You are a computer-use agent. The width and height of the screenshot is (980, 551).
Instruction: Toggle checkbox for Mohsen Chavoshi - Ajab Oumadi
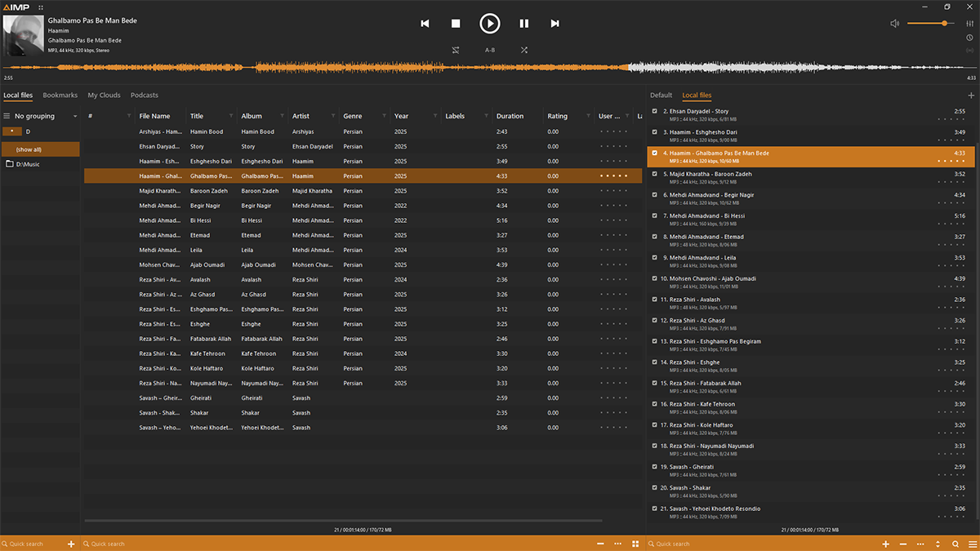[x=655, y=278]
